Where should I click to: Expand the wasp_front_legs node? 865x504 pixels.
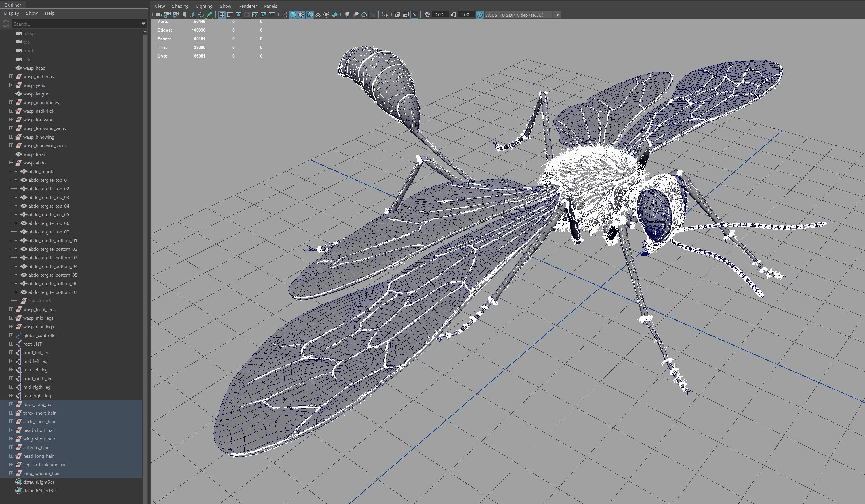click(11, 309)
